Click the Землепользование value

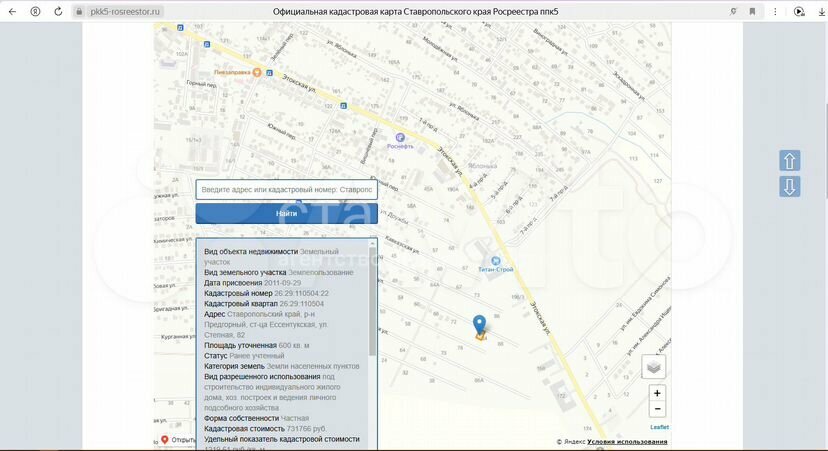(321, 273)
